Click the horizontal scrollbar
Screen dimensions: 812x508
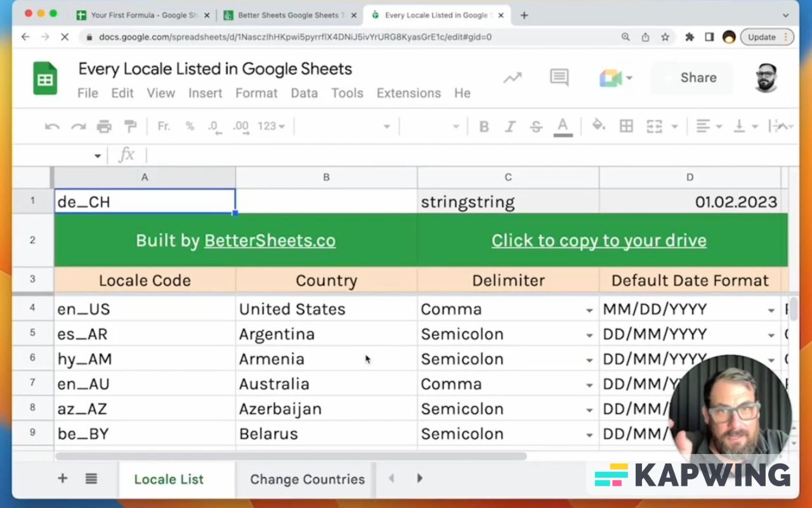(291, 456)
